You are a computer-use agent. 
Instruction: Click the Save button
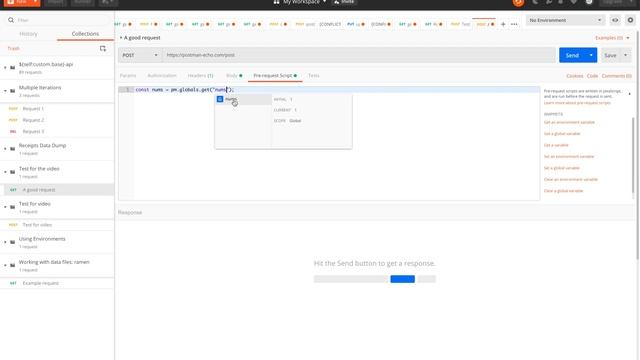(610, 55)
